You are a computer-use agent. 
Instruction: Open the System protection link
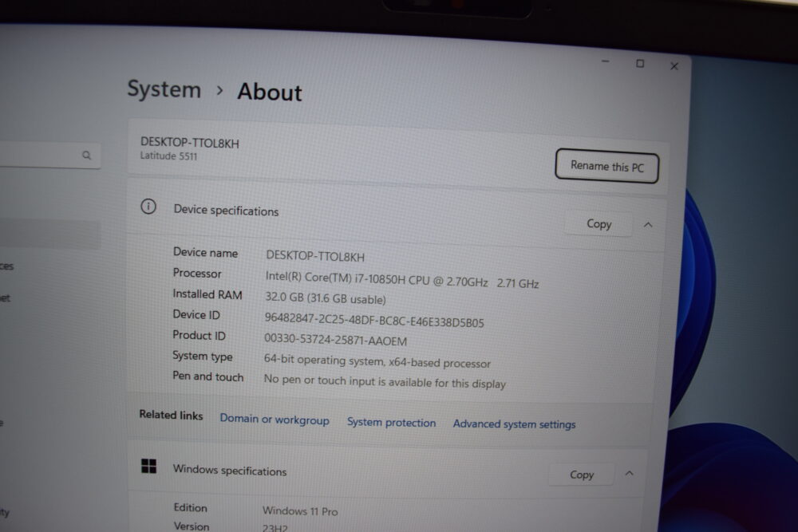pos(391,422)
